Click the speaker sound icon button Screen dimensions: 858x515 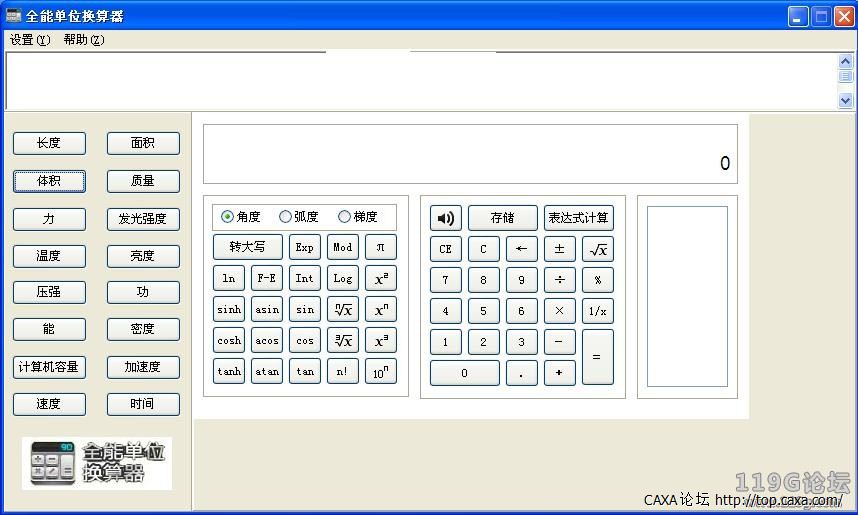pos(445,218)
